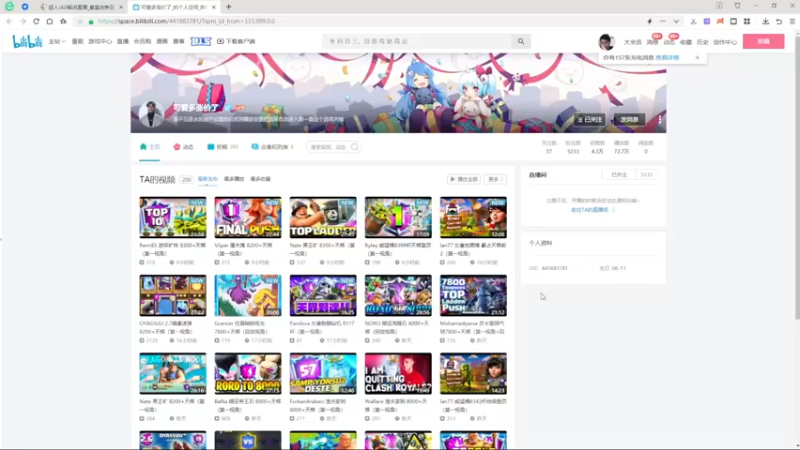
Task: Open the vertical dots menu on the banner
Action: click(660, 119)
